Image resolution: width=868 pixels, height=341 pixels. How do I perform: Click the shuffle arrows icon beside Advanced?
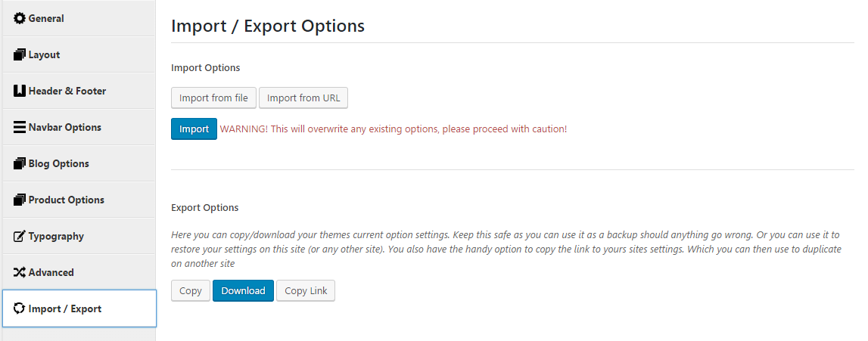[20, 272]
